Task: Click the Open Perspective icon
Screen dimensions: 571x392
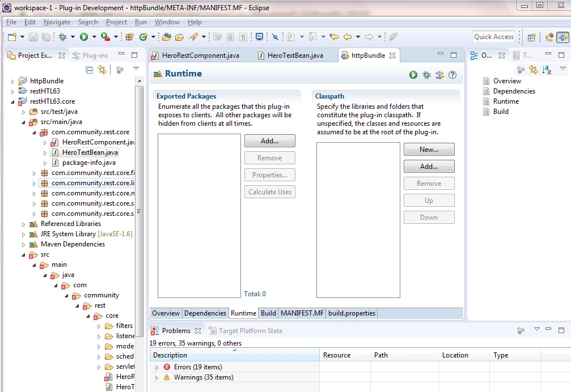Action: pyautogui.click(x=532, y=37)
